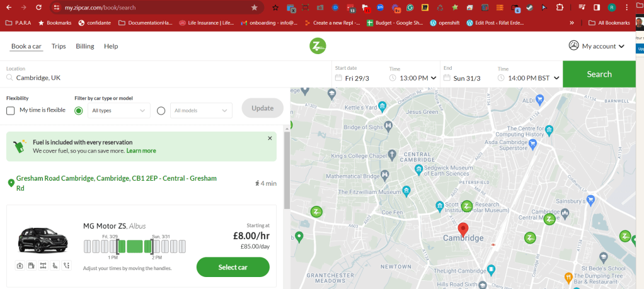Open the 14:00 PM BST end time dropdown
Viewport: 644px width, 289px height.
529,78
